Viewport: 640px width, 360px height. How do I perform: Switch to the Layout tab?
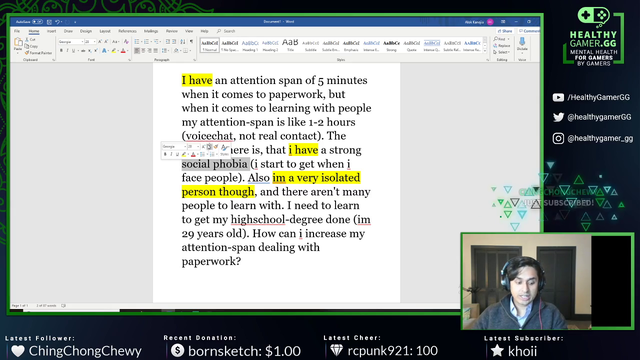click(x=105, y=31)
